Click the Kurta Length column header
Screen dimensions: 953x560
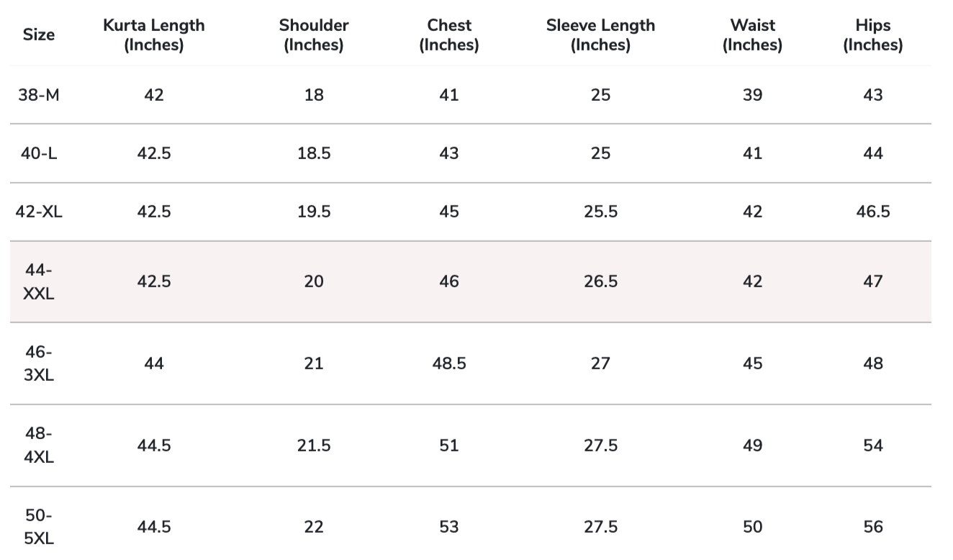pyautogui.click(x=154, y=35)
